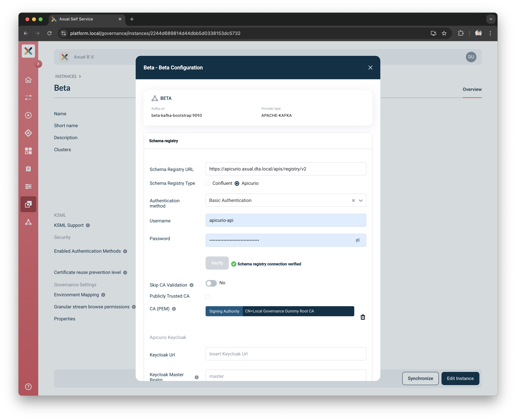This screenshot has height=420, width=516.
Task: Open the Authentication method dropdown arrow
Action: click(x=361, y=200)
